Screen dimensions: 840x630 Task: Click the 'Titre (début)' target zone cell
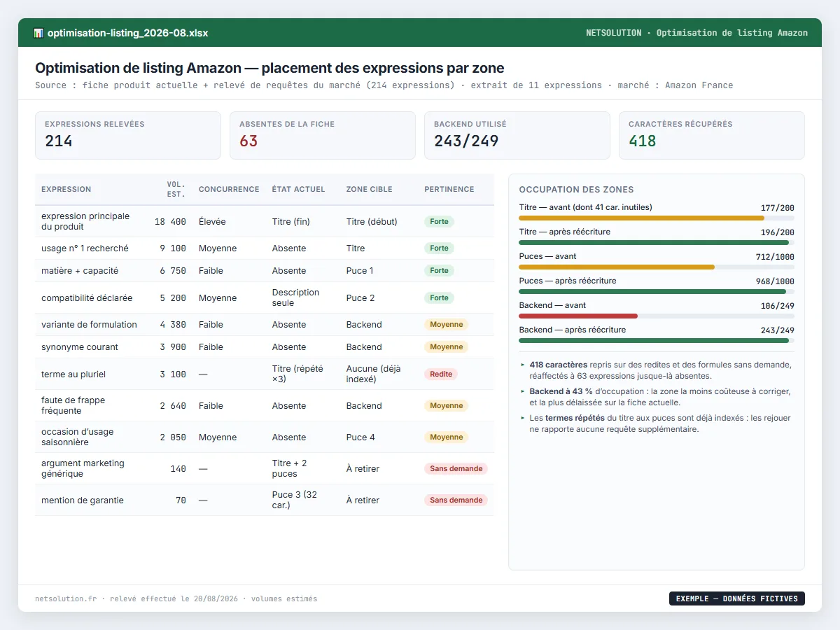click(372, 222)
